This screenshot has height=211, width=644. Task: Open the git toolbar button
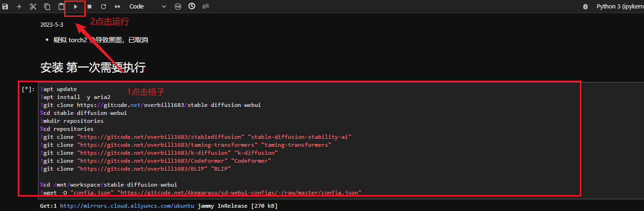[x=206, y=7]
